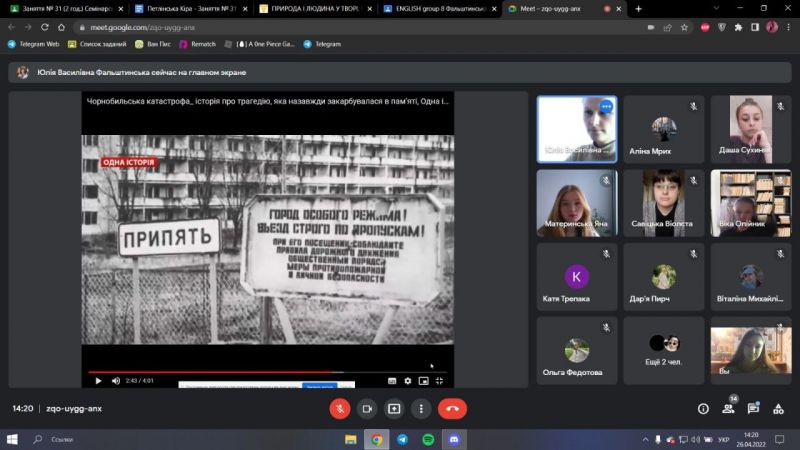Play the shared video
The height and width of the screenshot is (450, 800).
(98, 381)
